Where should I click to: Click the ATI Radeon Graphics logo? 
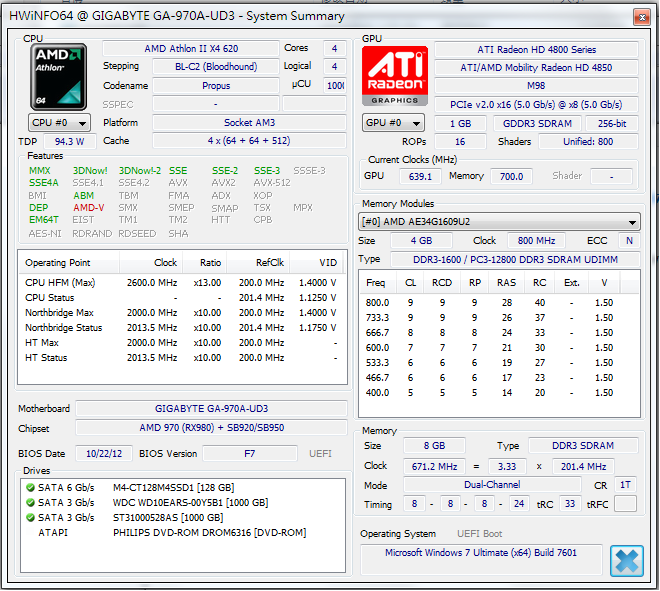click(x=395, y=76)
